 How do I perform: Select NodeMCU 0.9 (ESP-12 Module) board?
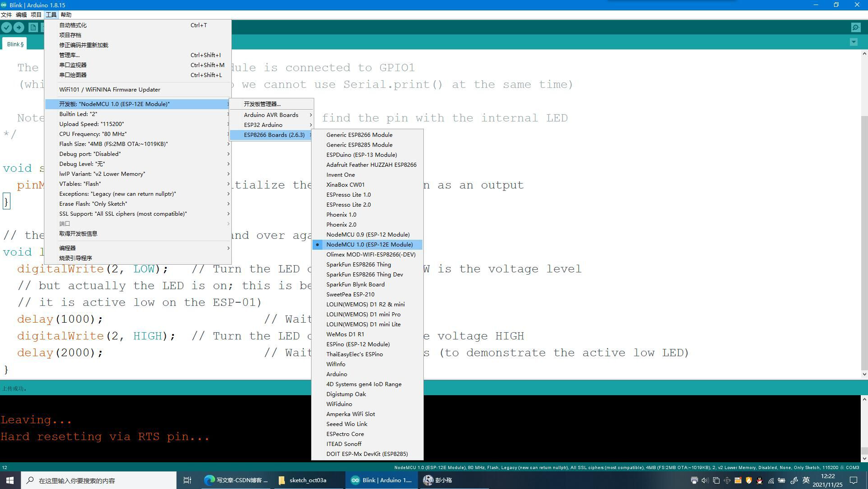coord(368,235)
